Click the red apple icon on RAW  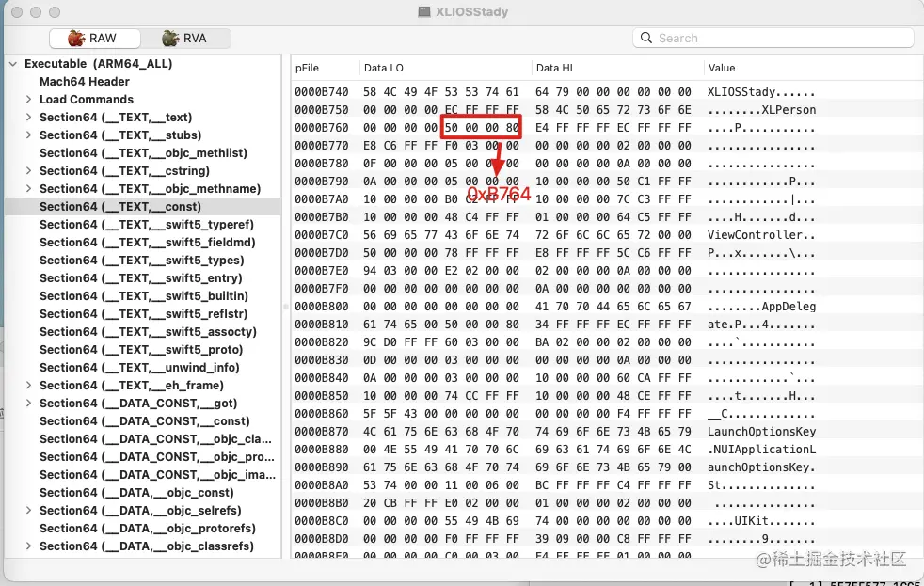(76, 39)
